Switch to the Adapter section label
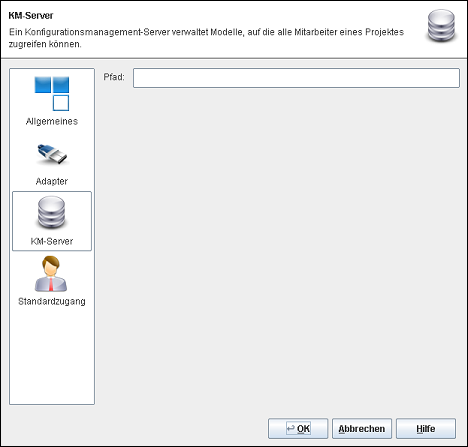 52,181
